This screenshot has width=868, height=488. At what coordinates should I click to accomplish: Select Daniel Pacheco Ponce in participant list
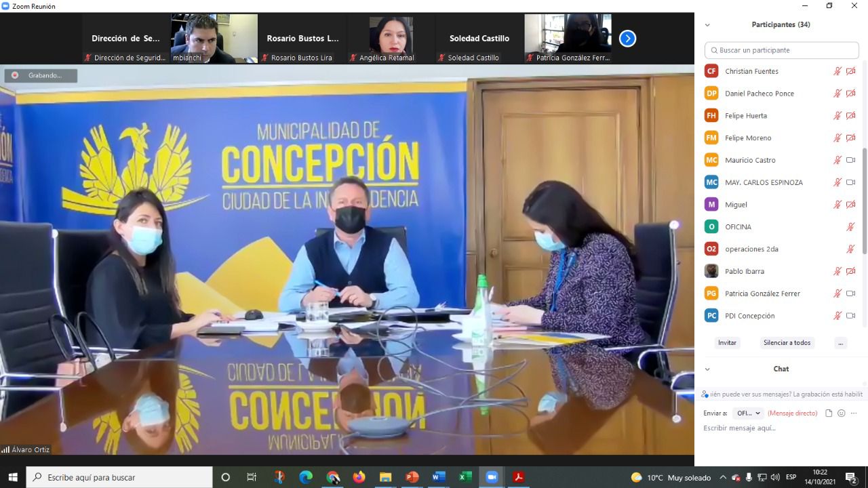(x=780, y=94)
